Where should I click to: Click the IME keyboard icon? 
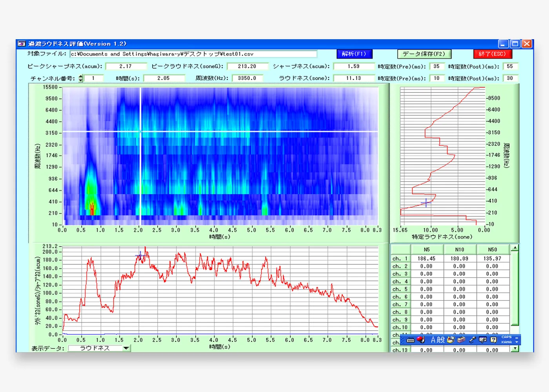[x=411, y=340]
